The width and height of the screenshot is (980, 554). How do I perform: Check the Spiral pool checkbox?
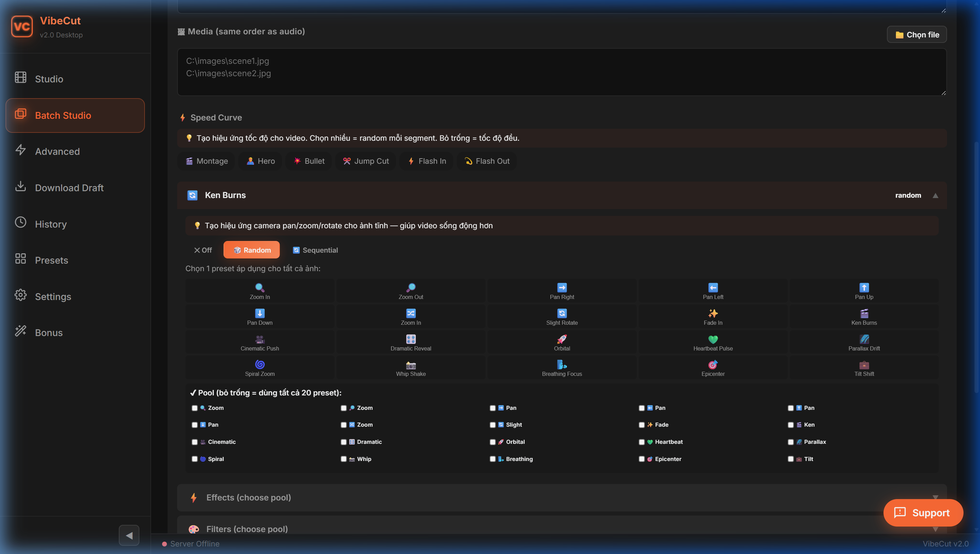click(194, 459)
